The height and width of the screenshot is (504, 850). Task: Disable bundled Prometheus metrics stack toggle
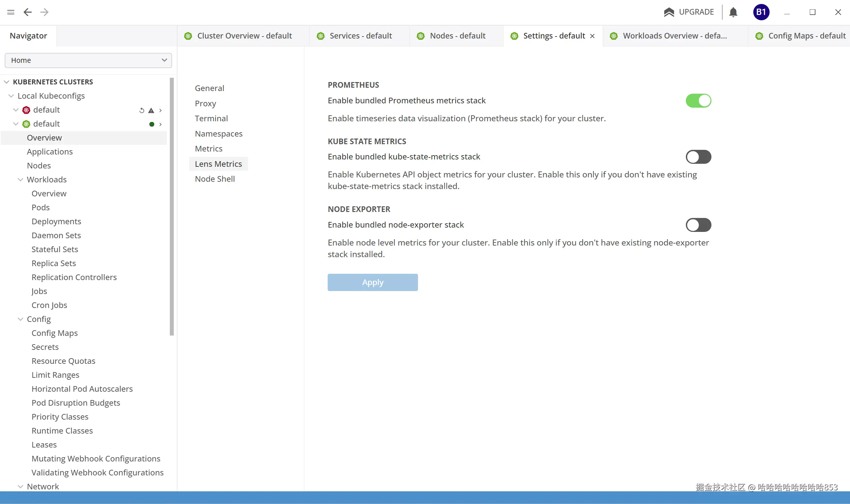698,101
